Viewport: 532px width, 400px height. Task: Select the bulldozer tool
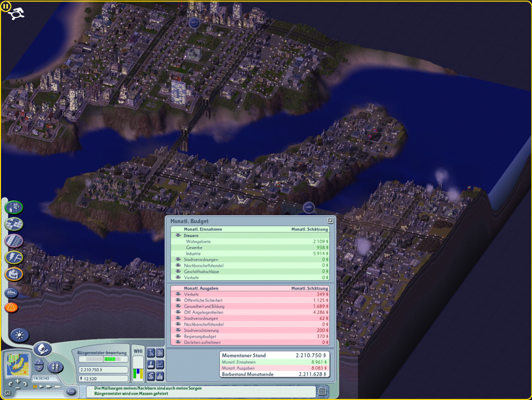tap(11, 292)
